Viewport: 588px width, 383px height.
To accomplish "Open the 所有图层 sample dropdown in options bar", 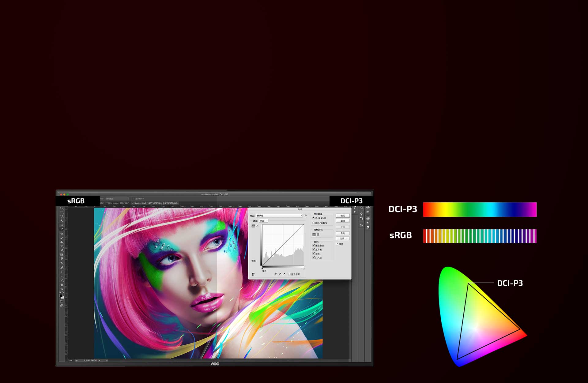I will pos(117,199).
